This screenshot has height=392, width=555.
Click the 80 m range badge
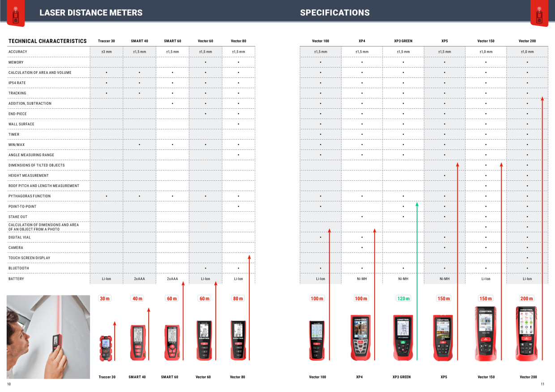[x=238, y=298]
